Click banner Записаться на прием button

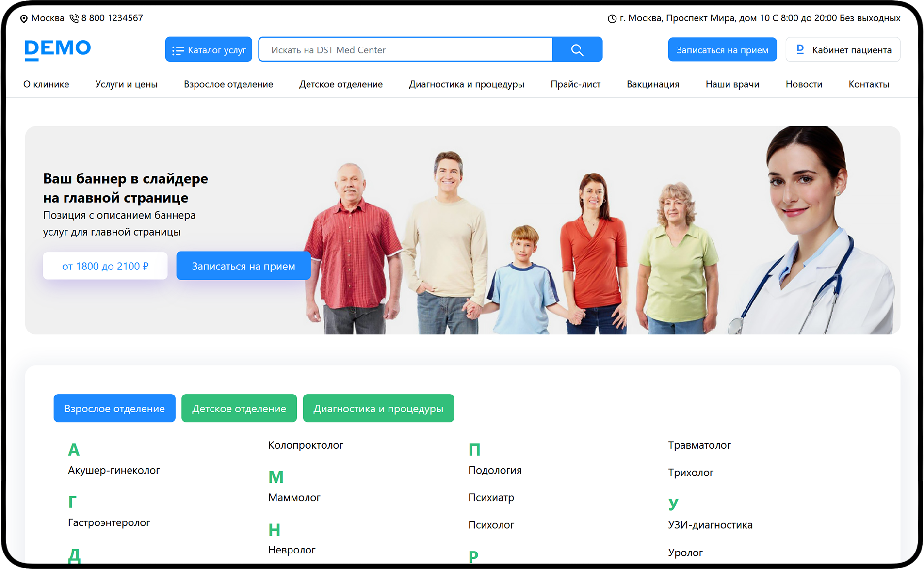[x=243, y=266]
